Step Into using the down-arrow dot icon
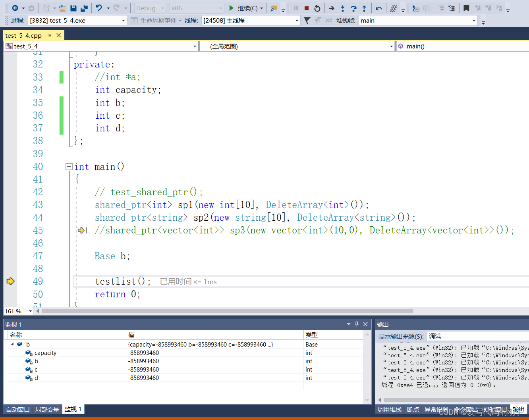Screen dimensions: 529x420 tap(343, 8)
